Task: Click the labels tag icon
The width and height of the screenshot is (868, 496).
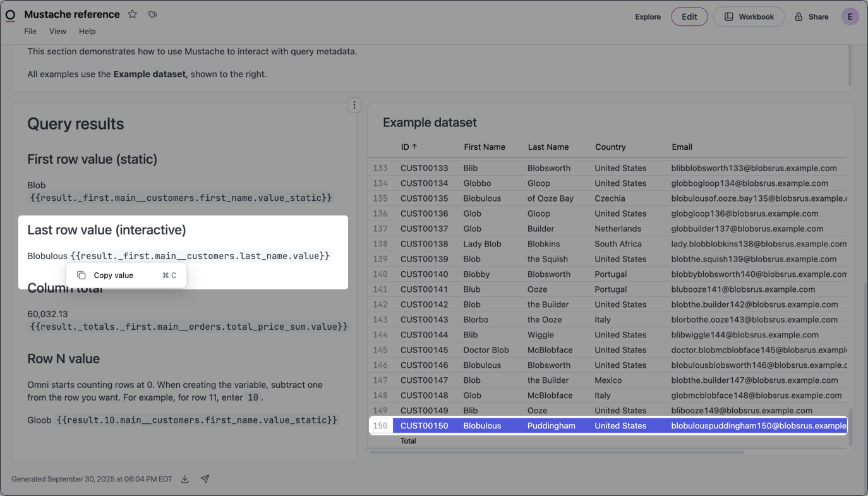Action: 152,14
